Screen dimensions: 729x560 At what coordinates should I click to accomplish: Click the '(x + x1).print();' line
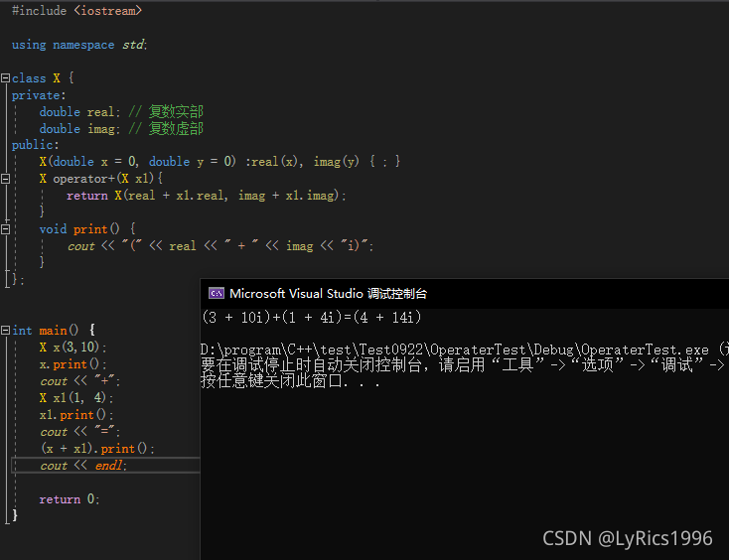pyautogui.click(x=97, y=449)
